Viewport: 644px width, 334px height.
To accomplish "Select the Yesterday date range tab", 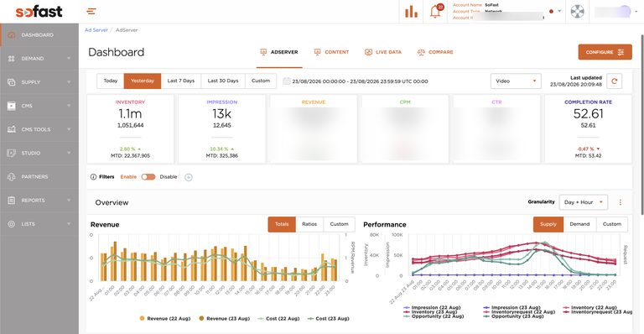I will pyautogui.click(x=143, y=81).
